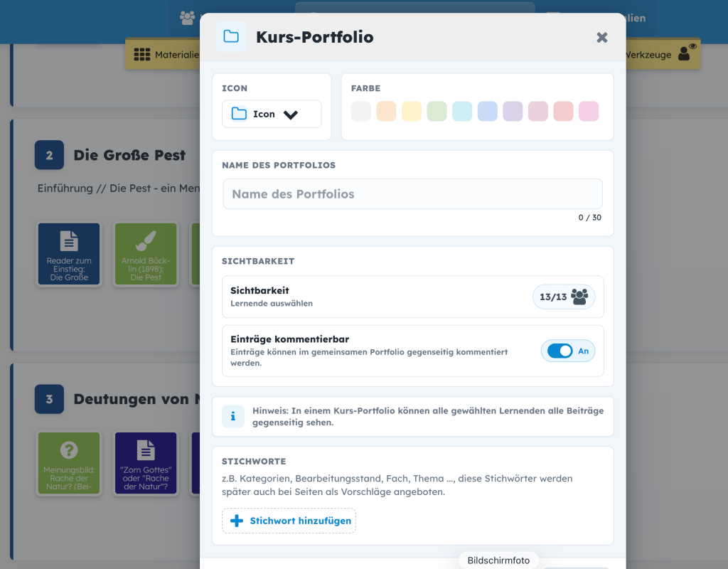Select the mauve pink color swatch
This screenshot has height=569, width=728.
coord(538,112)
